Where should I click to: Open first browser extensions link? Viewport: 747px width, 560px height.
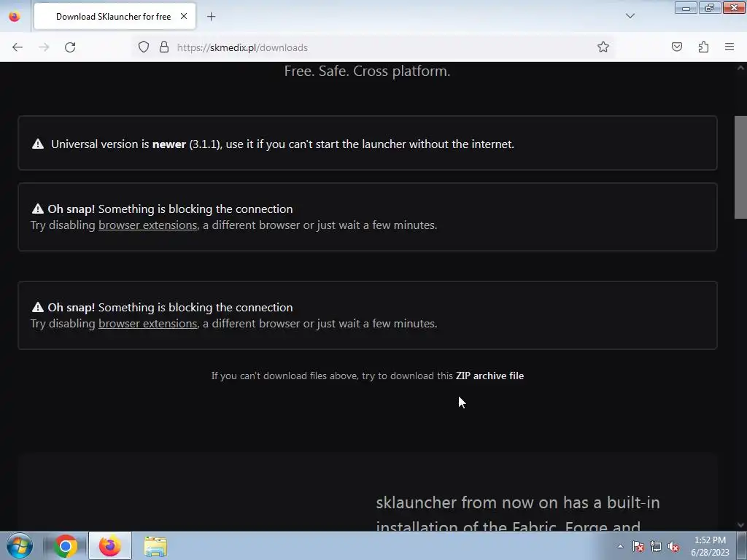coord(147,225)
